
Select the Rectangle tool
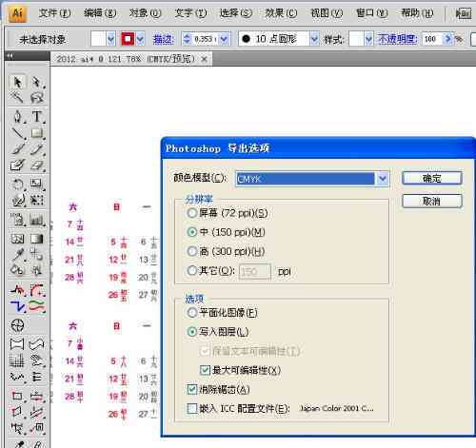click(x=37, y=133)
